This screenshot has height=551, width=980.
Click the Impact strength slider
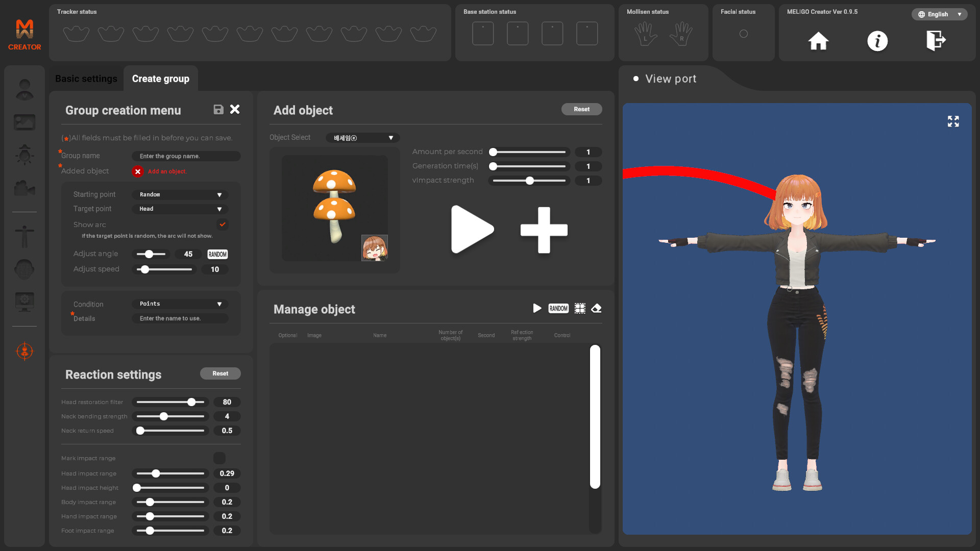click(x=529, y=181)
